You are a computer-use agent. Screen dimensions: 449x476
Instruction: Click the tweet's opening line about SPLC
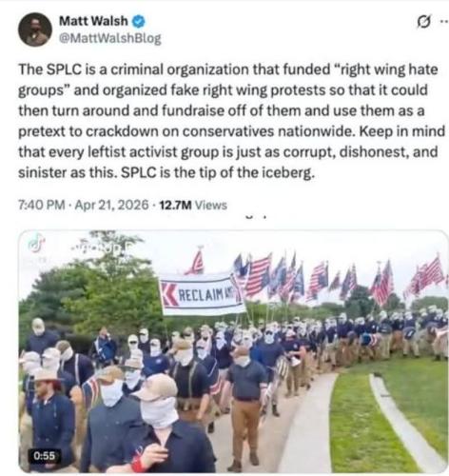(x=228, y=69)
